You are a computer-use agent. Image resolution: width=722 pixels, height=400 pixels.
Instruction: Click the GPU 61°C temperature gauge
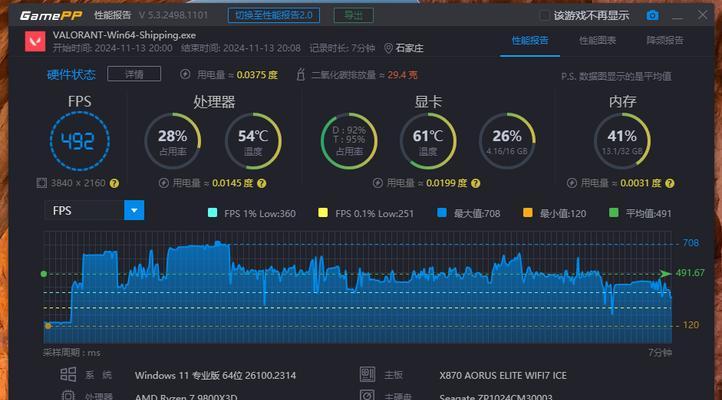click(428, 141)
